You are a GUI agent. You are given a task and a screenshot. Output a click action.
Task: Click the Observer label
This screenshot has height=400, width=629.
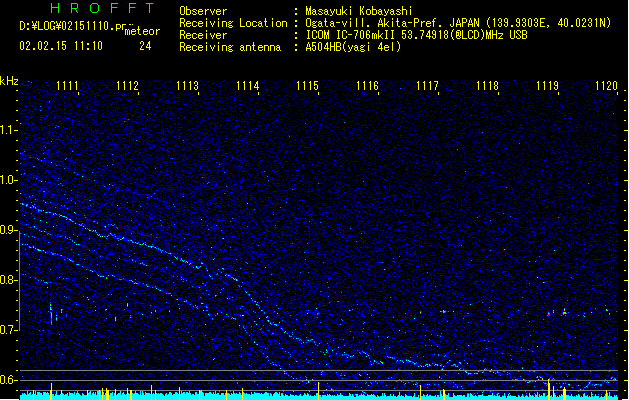[203, 11]
